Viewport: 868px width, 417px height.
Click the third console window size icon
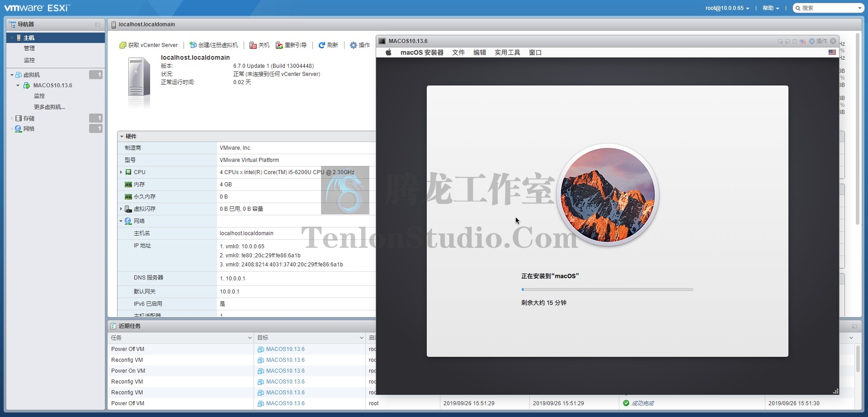pyautogui.click(x=795, y=42)
